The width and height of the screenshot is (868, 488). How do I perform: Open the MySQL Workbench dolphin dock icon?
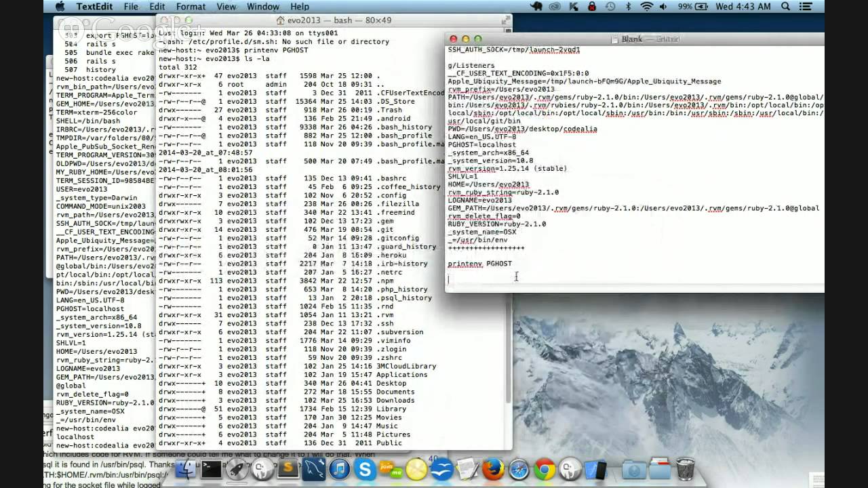314,469
